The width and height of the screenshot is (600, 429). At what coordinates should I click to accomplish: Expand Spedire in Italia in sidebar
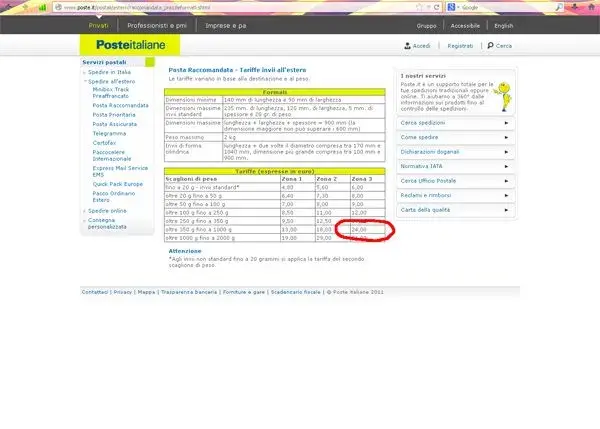[x=109, y=72]
